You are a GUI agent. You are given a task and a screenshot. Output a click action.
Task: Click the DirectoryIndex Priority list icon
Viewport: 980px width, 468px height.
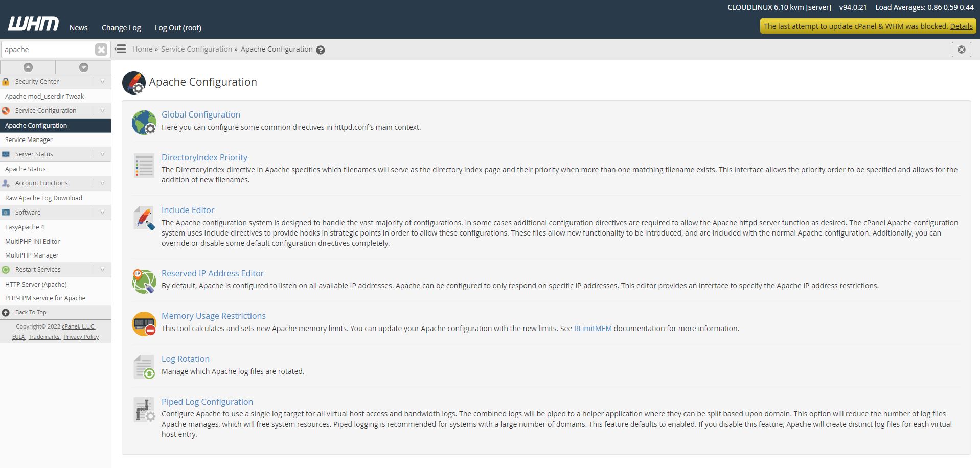coord(144,166)
